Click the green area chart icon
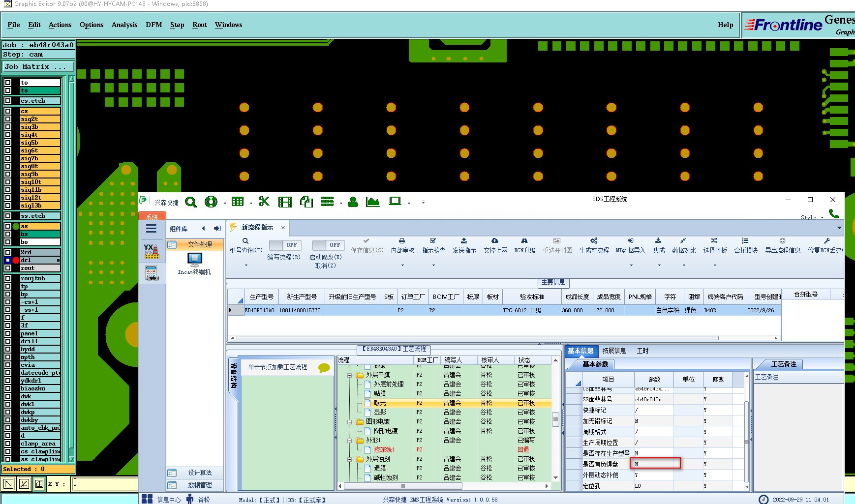855x504 pixels. (x=373, y=202)
